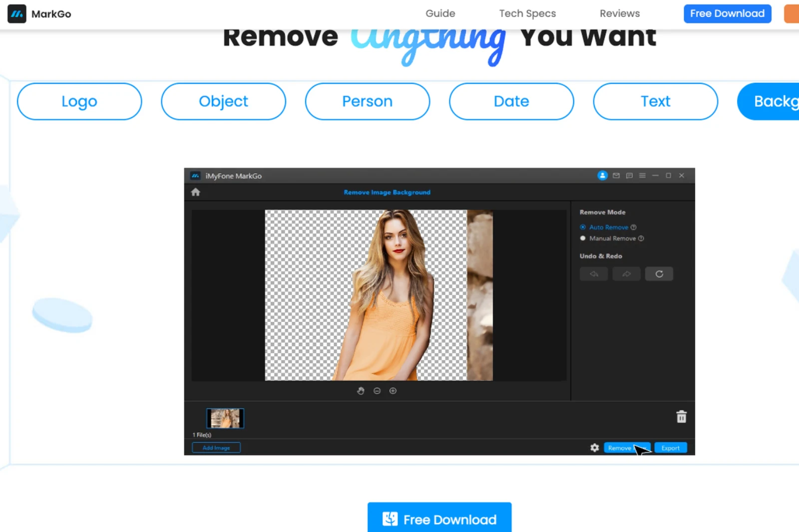Open settings gear next to Remove
Screen dimensions: 799x532
(x=594, y=448)
